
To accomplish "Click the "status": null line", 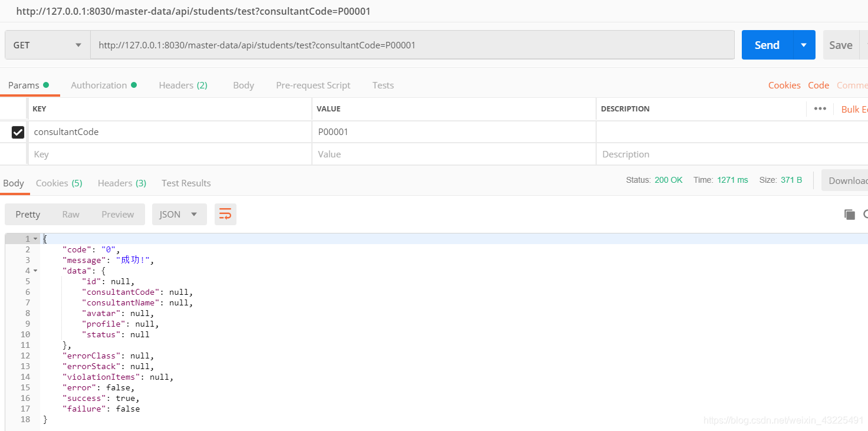I will (116, 334).
